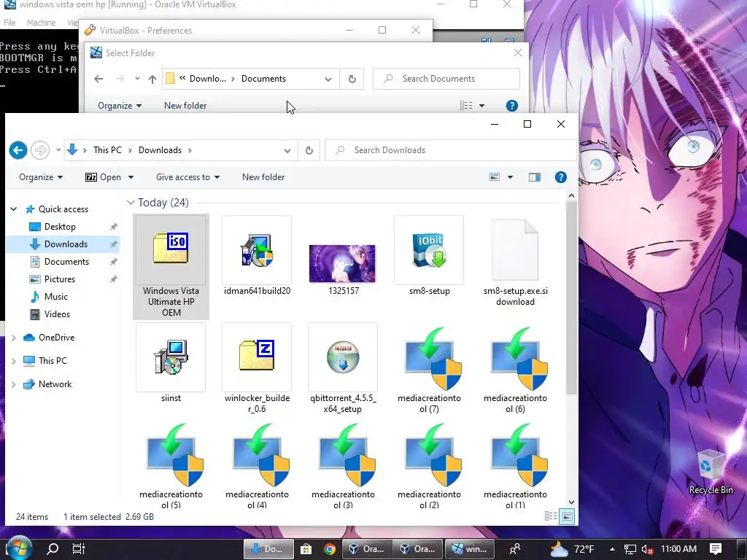The width and height of the screenshot is (747, 560).
Task: Expand the This PC tree node
Action: click(14, 361)
